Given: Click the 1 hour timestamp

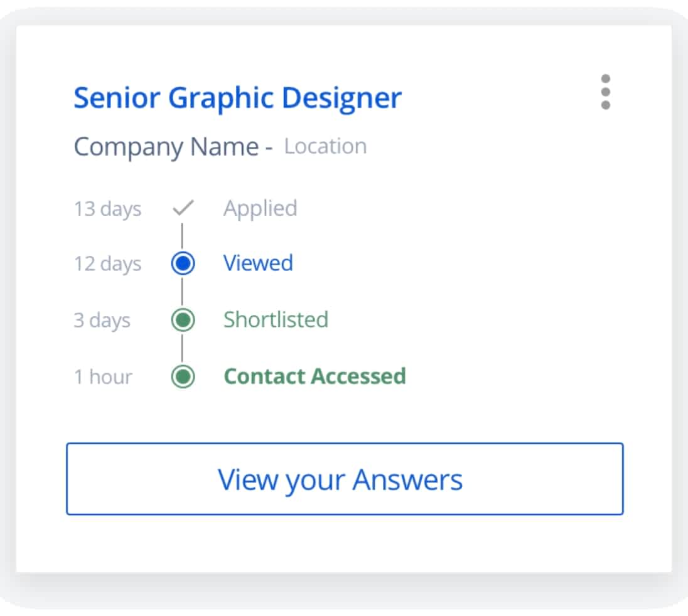Looking at the screenshot, I should 103,376.
